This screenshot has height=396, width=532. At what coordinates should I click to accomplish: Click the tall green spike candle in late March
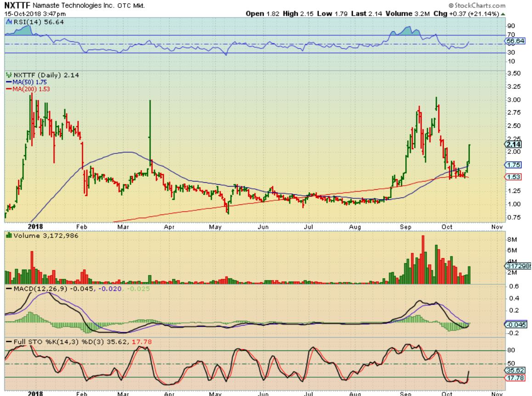[150, 134]
